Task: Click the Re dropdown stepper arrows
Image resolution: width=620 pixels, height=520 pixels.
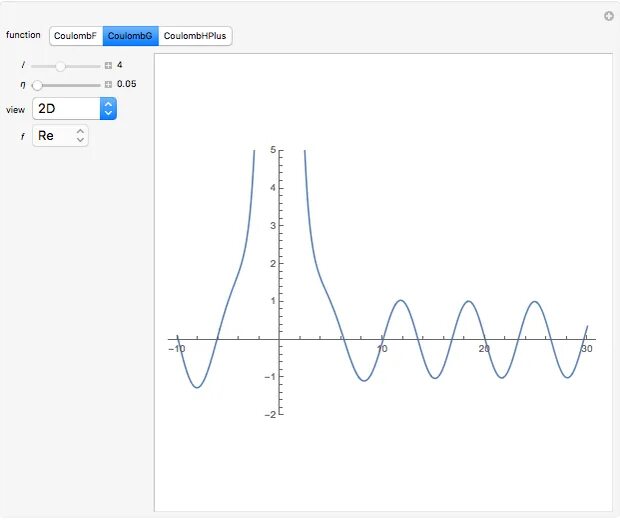Action: pos(80,136)
